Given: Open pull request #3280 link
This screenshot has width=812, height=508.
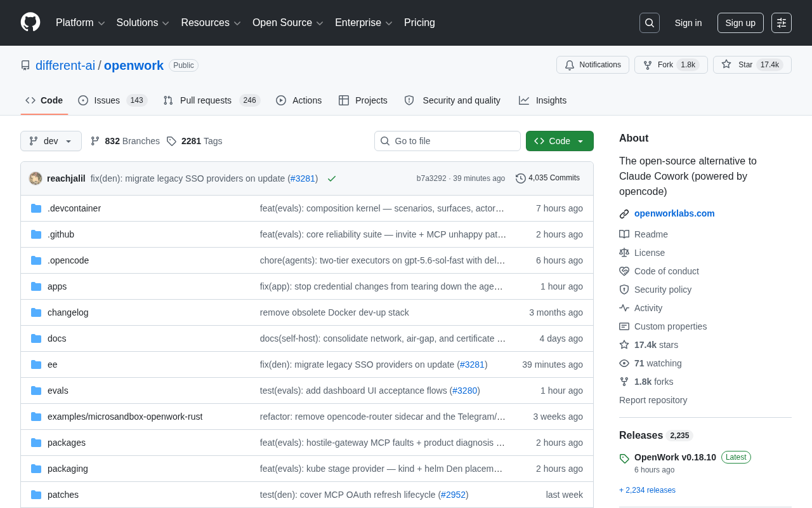Looking at the screenshot, I should coord(465,391).
